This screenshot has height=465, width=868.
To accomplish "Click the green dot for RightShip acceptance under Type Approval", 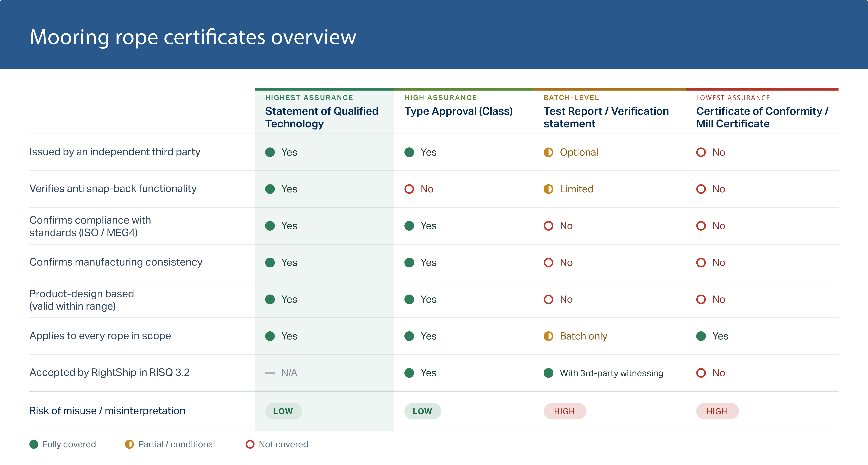I will point(409,373).
